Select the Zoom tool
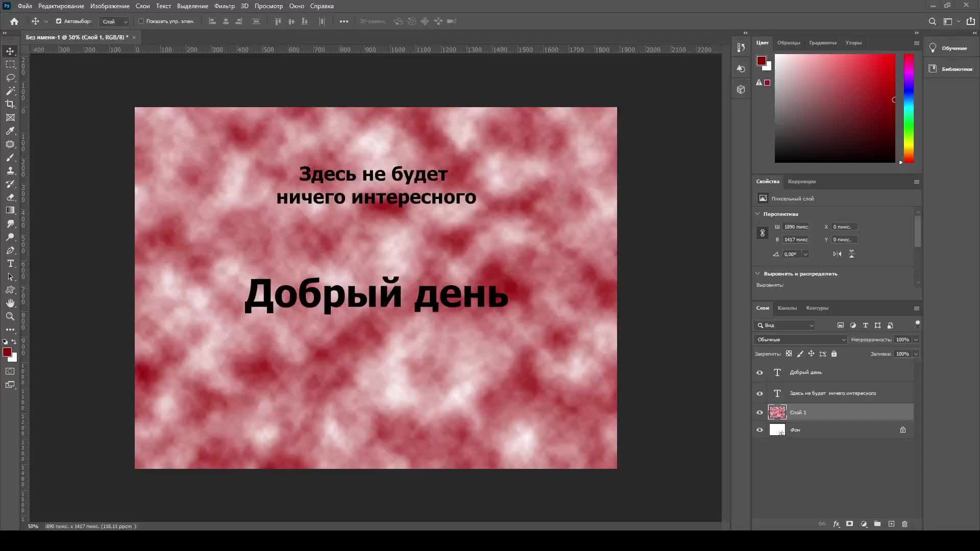 tap(10, 316)
